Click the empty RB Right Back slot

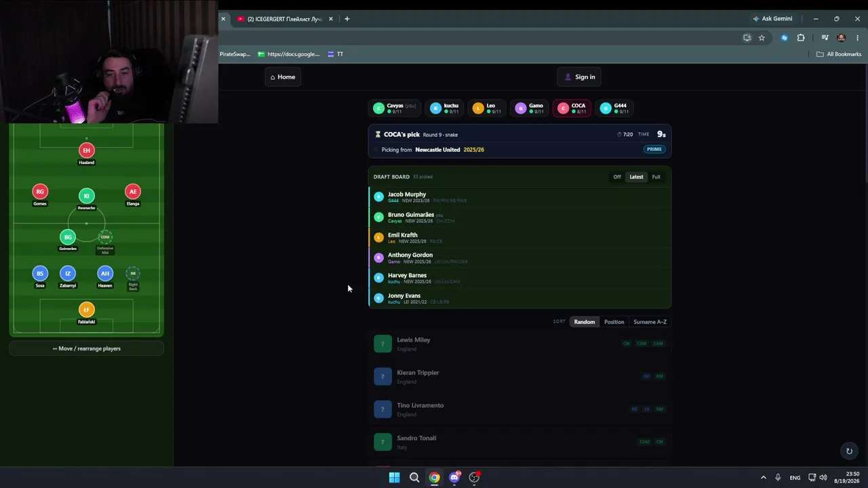(x=133, y=273)
